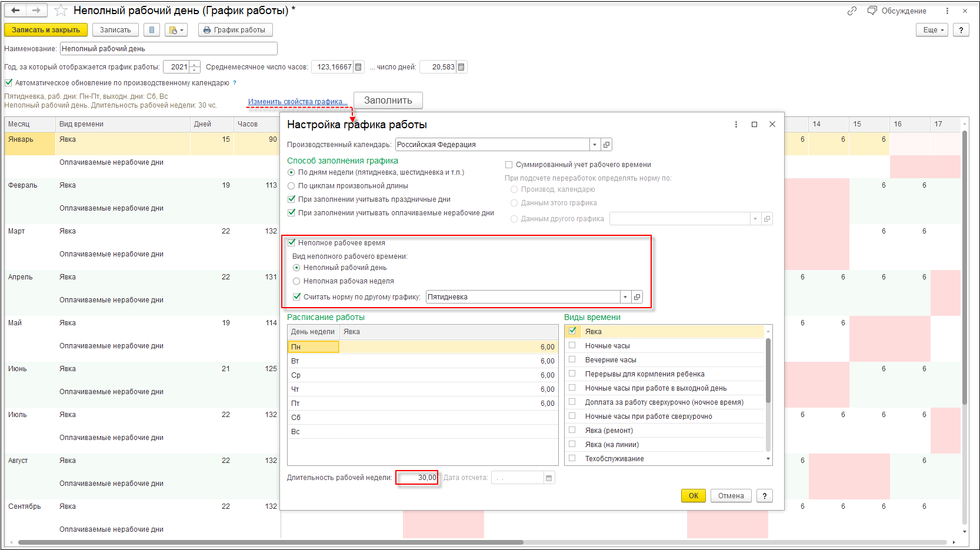Screen dimensions: 980x550
Task: Check Вечерние часы time type
Action: point(572,359)
